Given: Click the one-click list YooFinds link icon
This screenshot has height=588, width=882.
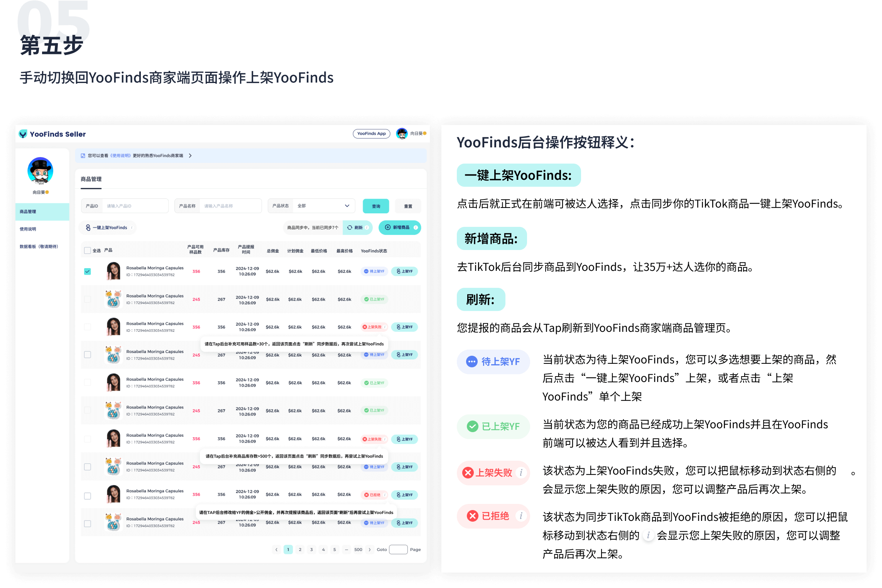Looking at the screenshot, I should coord(88,228).
